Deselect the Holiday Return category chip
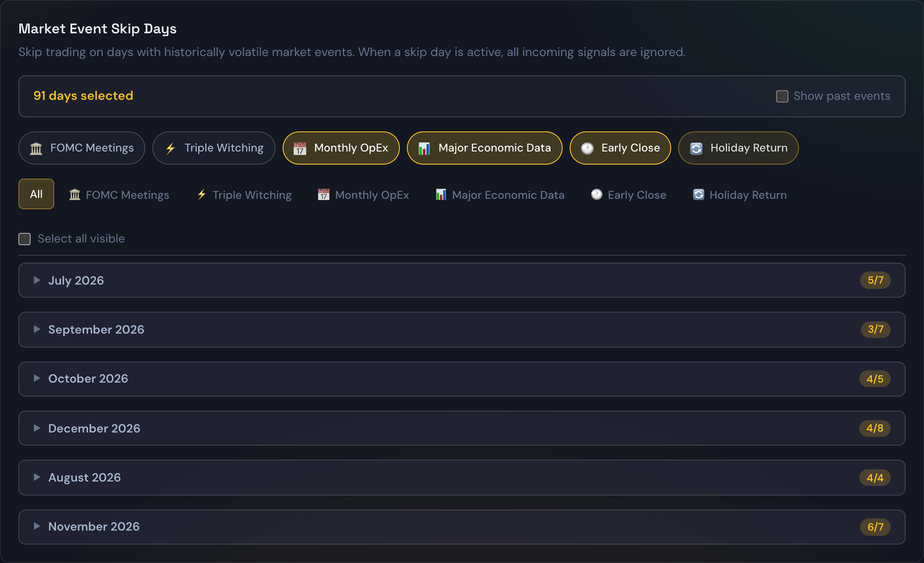The image size is (924, 563). pos(738,148)
